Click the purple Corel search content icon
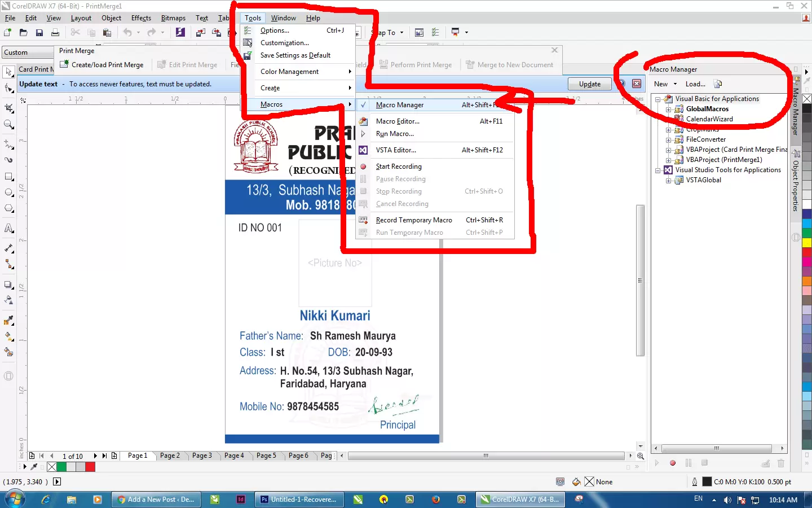The image size is (812, 508). click(x=180, y=32)
